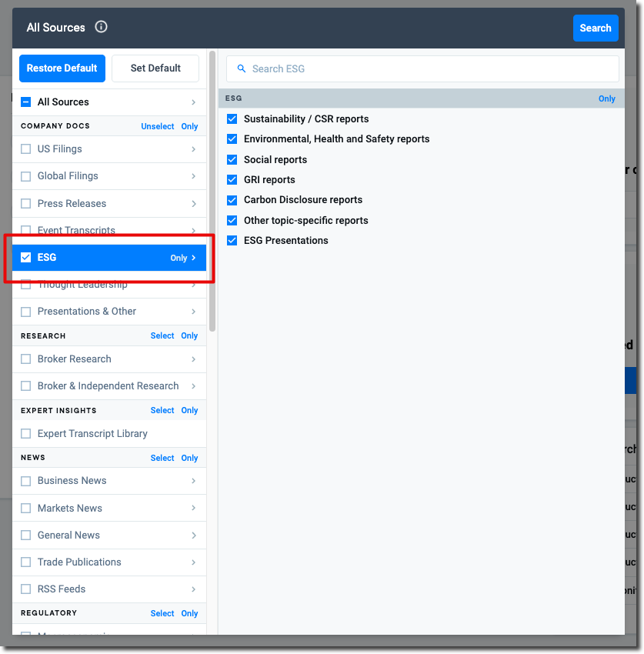644x654 pixels.
Task: Click Select link for Research section
Action: coord(162,335)
